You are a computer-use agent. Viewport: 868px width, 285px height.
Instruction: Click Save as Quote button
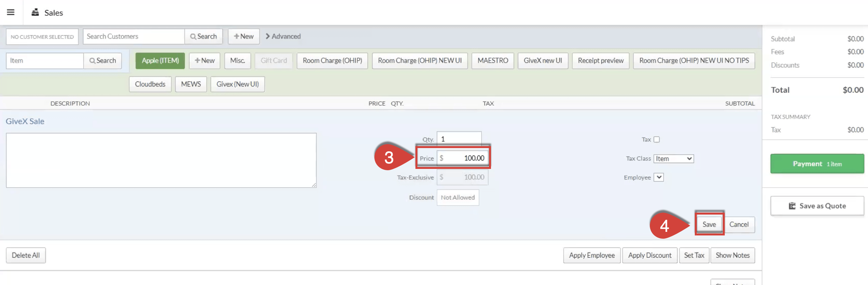817,206
